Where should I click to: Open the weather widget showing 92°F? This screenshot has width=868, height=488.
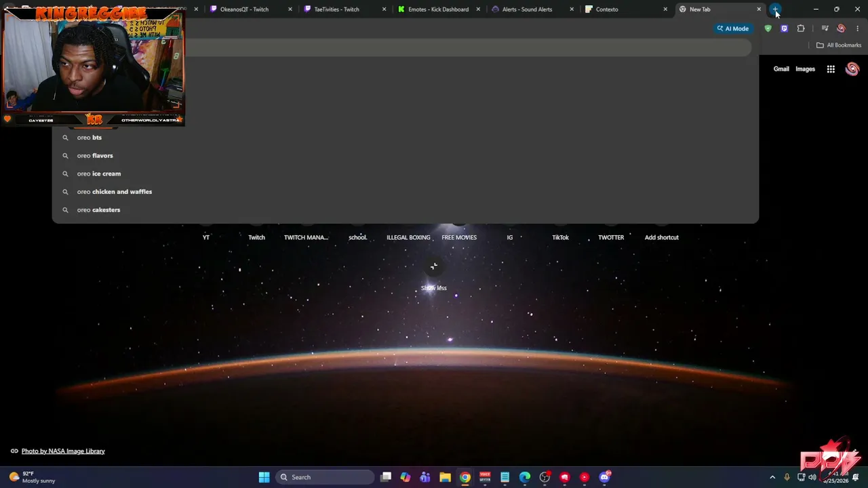pos(33,477)
